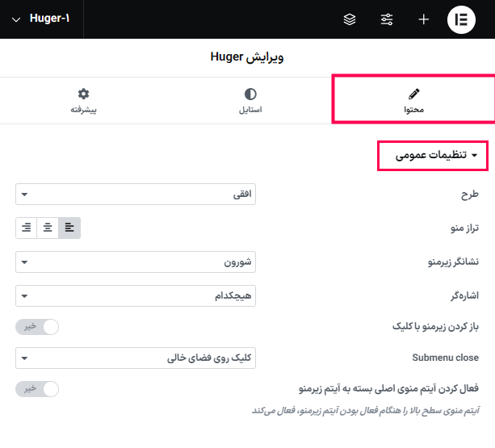Add a new element with plus icon
This screenshot has height=448, width=495.
click(423, 19)
